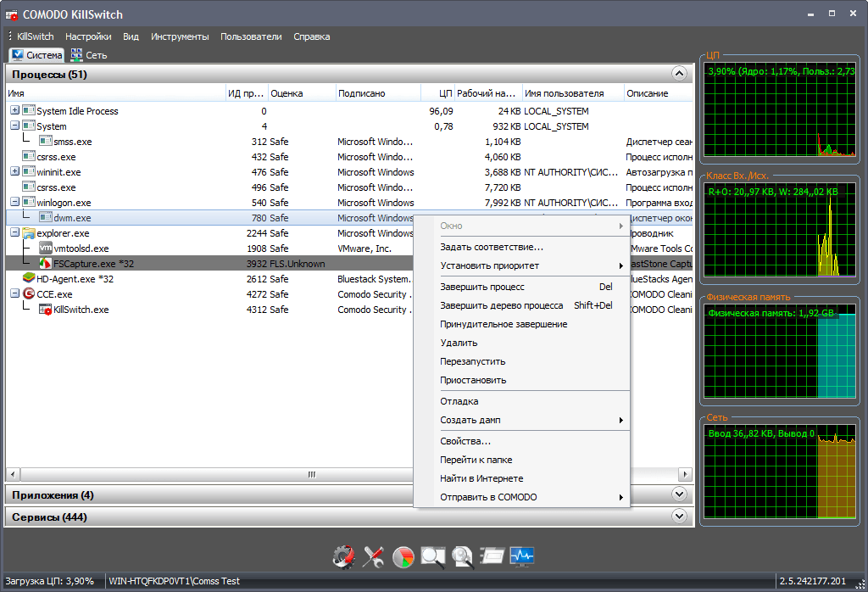Expand the System Idle Process tree node
Image resolution: width=868 pixels, height=592 pixels.
[14, 111]
